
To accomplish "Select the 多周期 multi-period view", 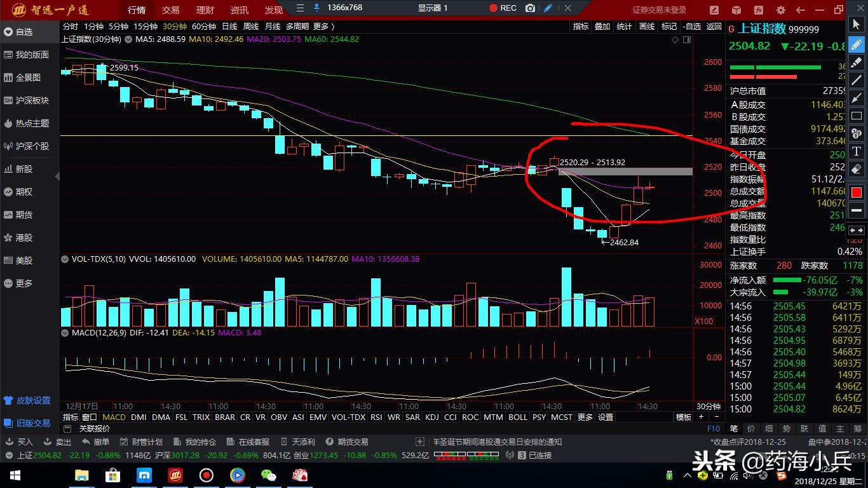I will coord(297,27).
